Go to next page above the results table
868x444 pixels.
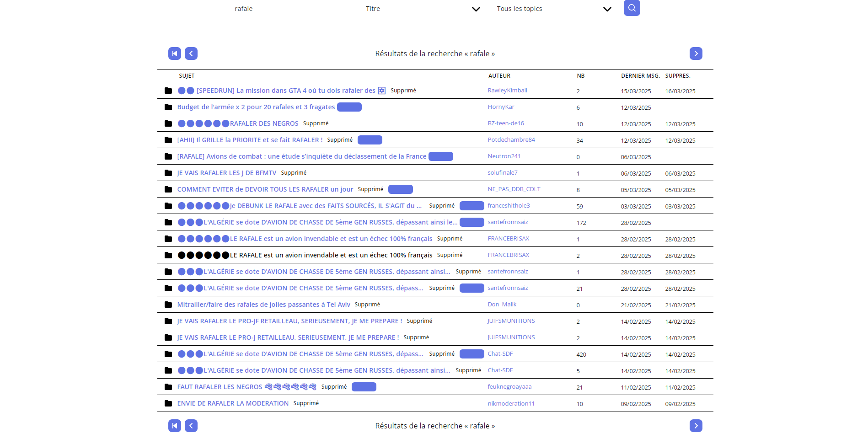click(696, 53)
